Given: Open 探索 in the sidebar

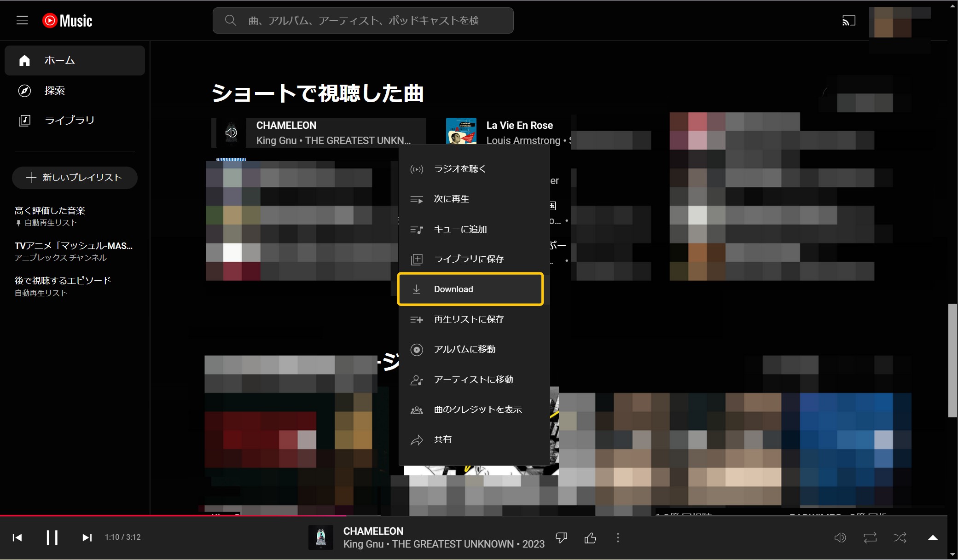Looking at the screenshot, I should (x=75, y=91).
